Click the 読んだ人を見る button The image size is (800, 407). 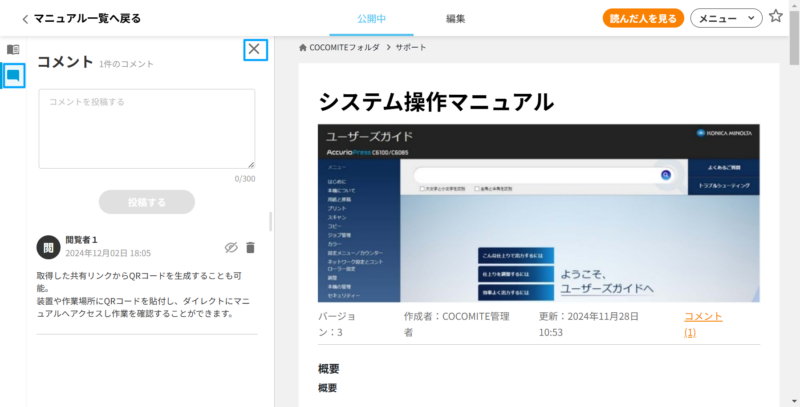tap(643, 18)
